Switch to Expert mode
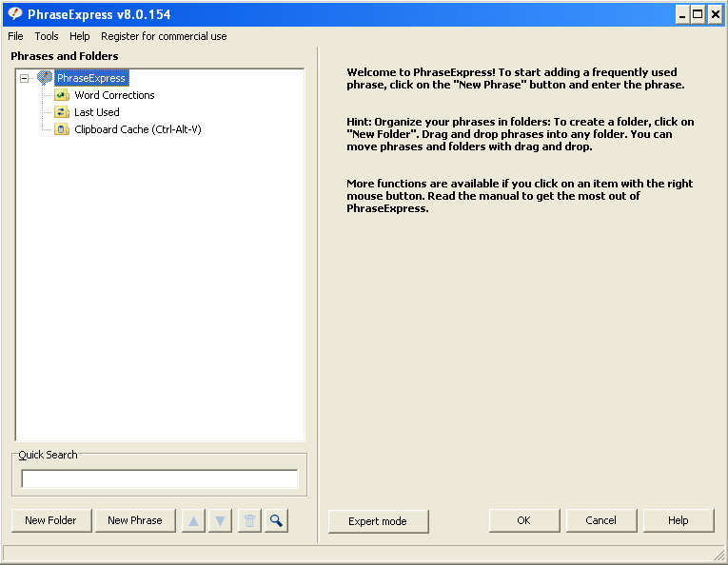Image resolution: width=728 pixels, height=565 pixels. coord(378,521)
